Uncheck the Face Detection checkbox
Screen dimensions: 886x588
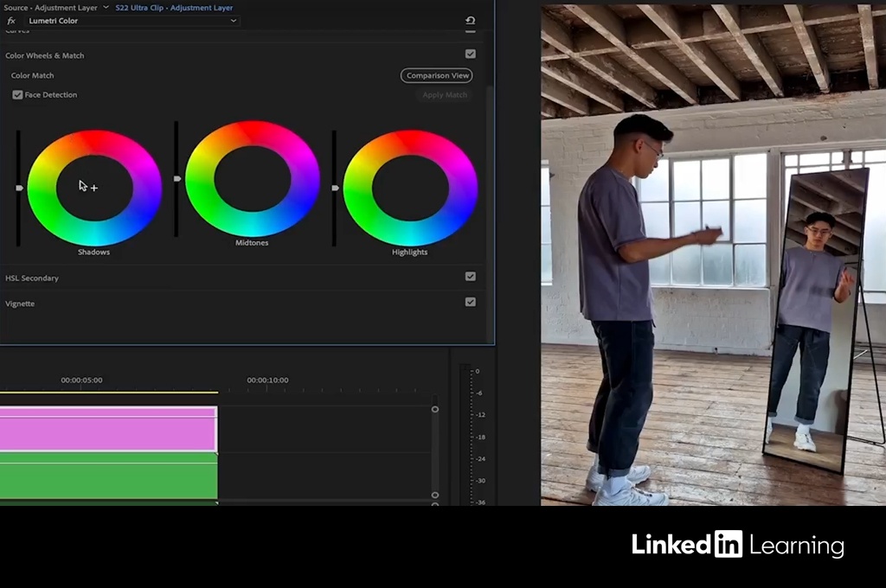(x=17, y=95)
